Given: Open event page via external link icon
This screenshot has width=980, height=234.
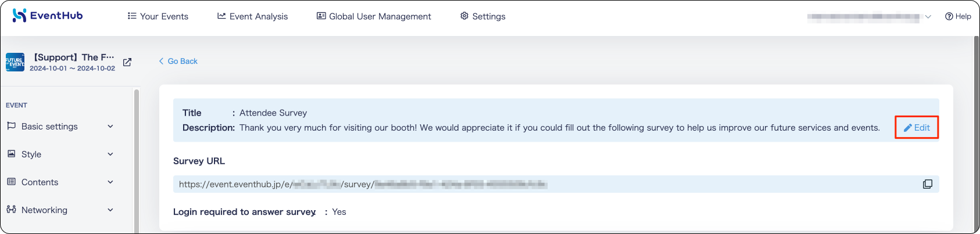Looking at the screenshot, I should tap(127, 62).
